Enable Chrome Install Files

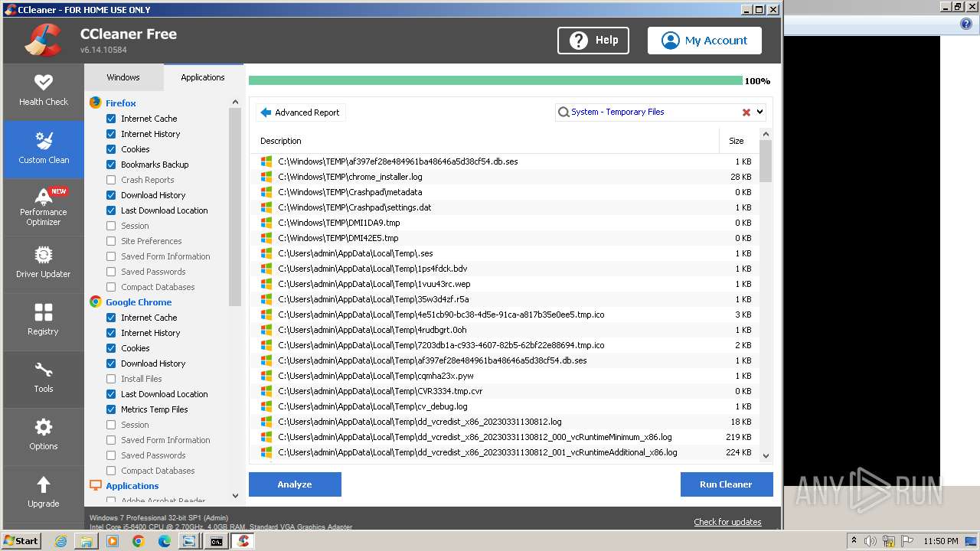(x=111, y=379)
